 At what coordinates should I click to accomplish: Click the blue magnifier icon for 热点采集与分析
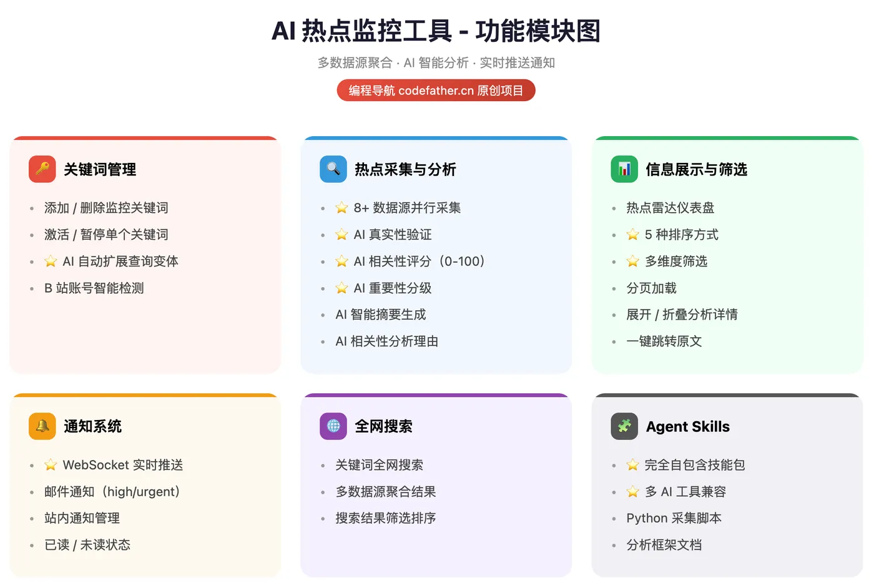[x=333, y=169]
